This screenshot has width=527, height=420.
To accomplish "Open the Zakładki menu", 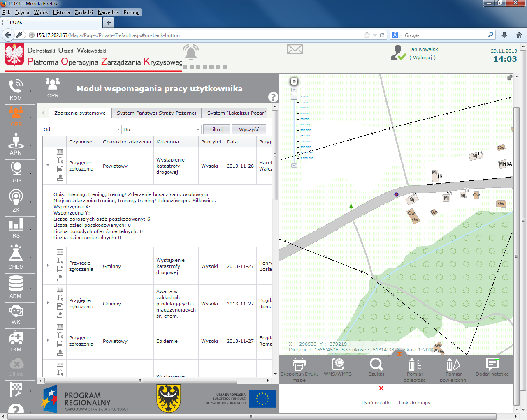I will tap(84, 12).
